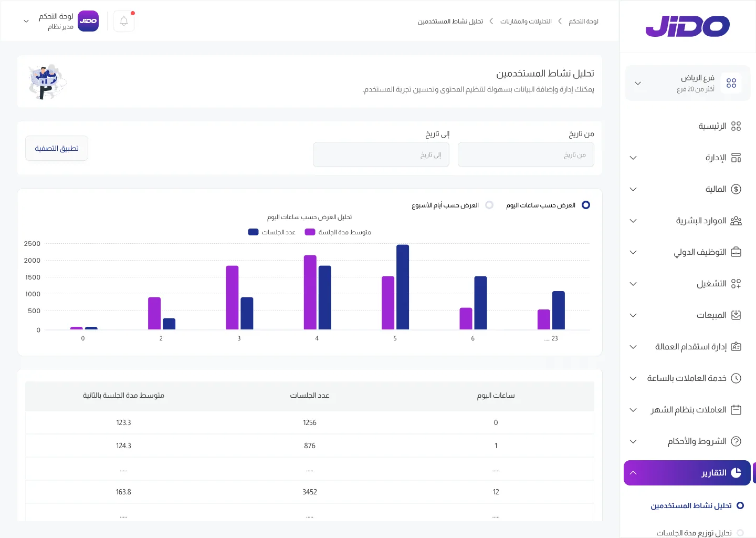The image size is (756, 538).
Task: Click the من تاريخ date input field
Action: pos(526,154)
